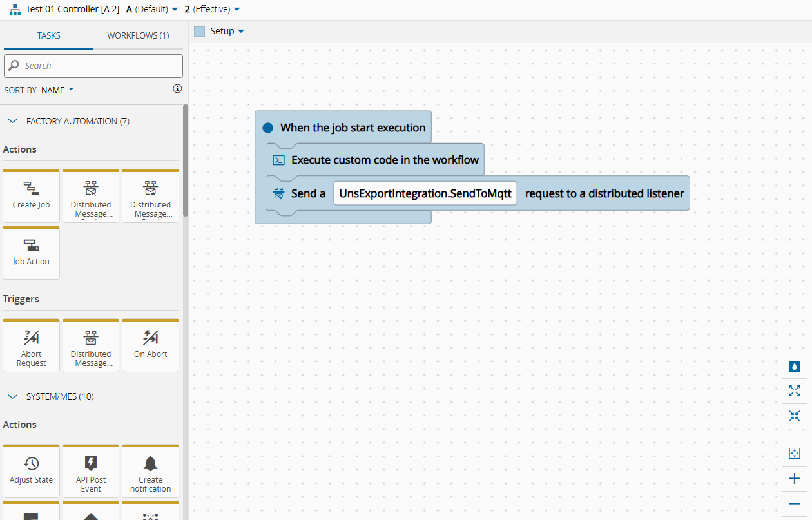Click the collapse-arrows canvas button
812x520 pixels.
coord(794,416)
